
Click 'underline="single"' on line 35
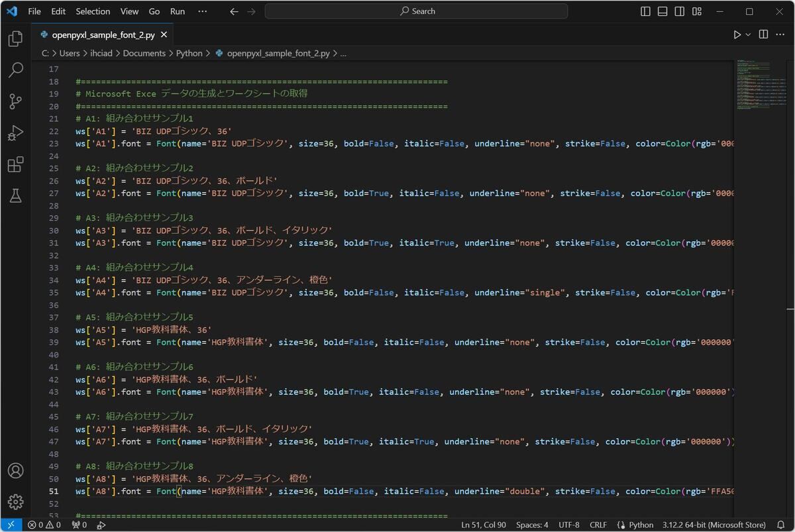tap(519, 292)
